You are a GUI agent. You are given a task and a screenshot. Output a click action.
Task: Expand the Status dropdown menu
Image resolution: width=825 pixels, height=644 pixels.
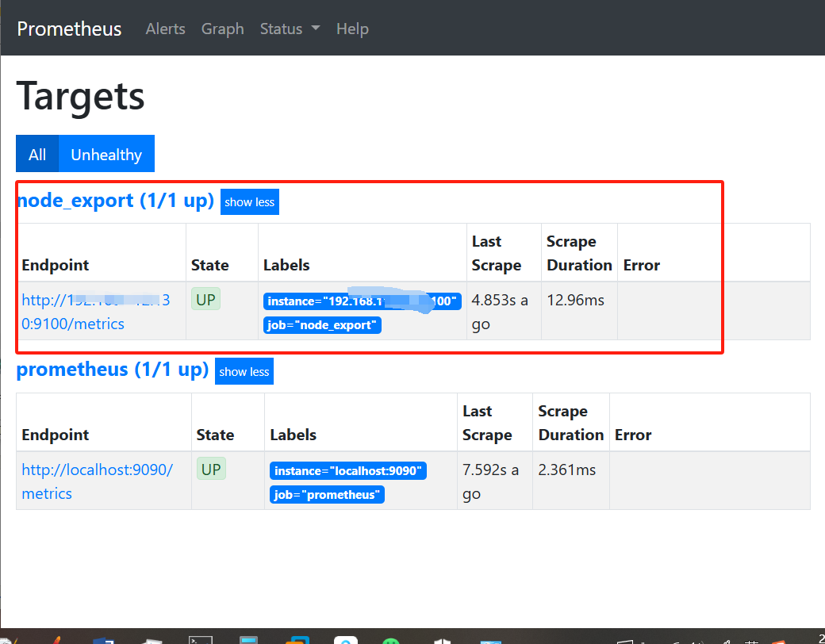[290, 29]
